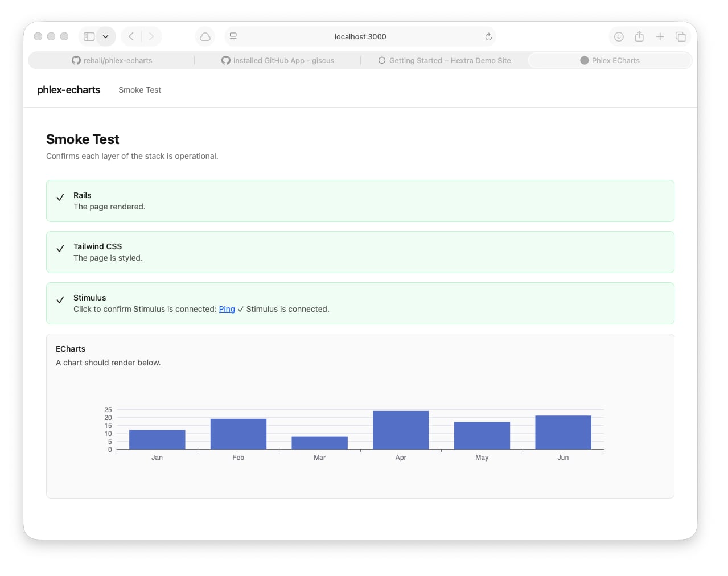Click the forward navigation arrow
The height and width of the screenshot is (576, 728).
click(151, 36)
